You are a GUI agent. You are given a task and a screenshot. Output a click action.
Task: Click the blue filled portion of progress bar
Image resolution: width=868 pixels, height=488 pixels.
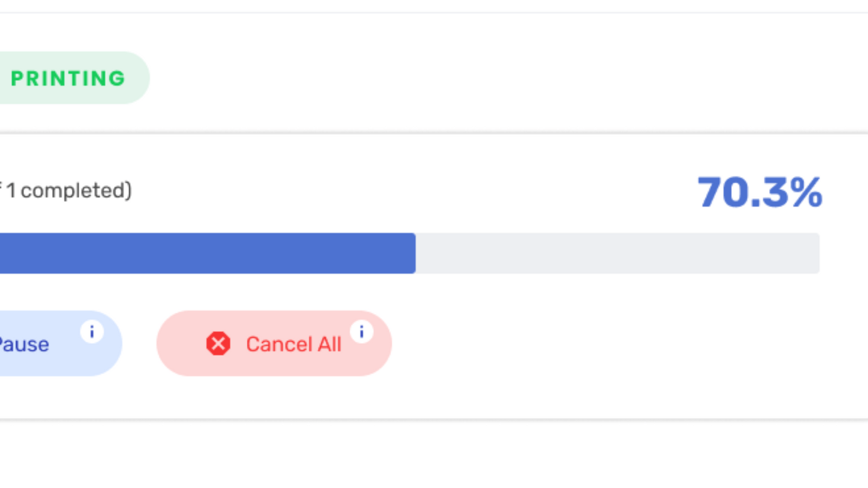pos(206,253)
